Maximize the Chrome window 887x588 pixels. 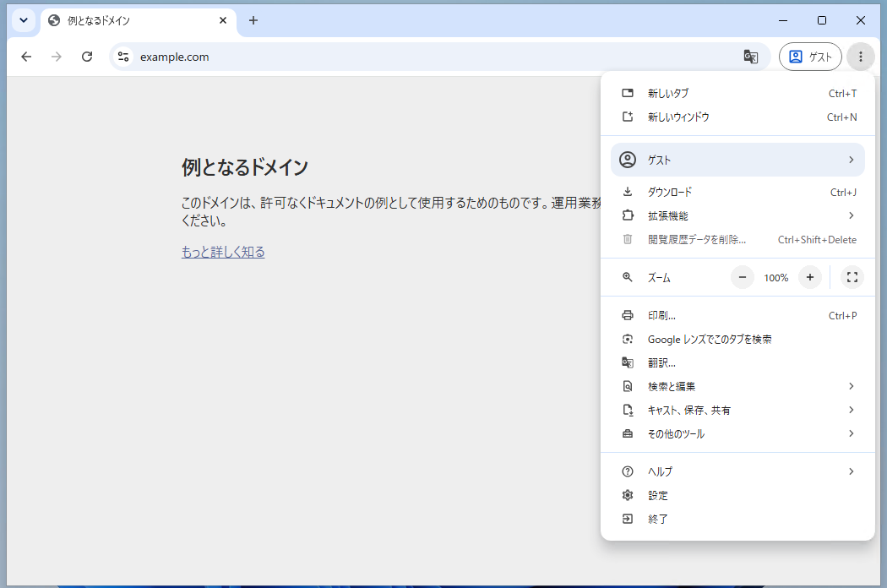(822, 20)
